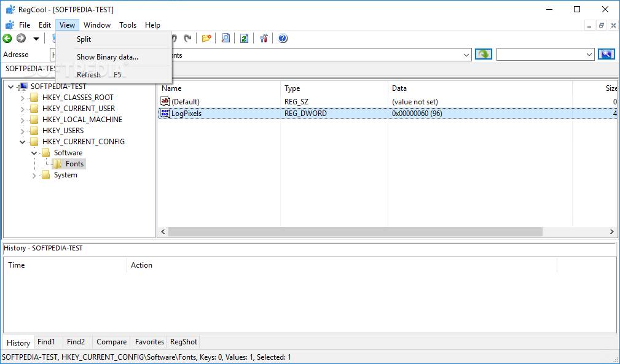
Task: Open the navigation history dropdown arrow
Action: coord(36,39)
